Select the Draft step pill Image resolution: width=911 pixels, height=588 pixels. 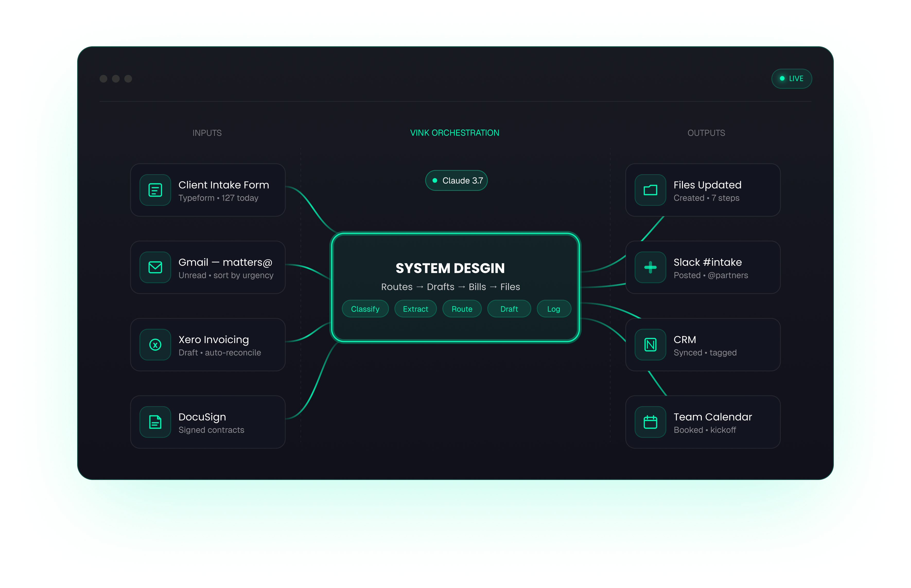pyautogui.click(x=509, y=309)
